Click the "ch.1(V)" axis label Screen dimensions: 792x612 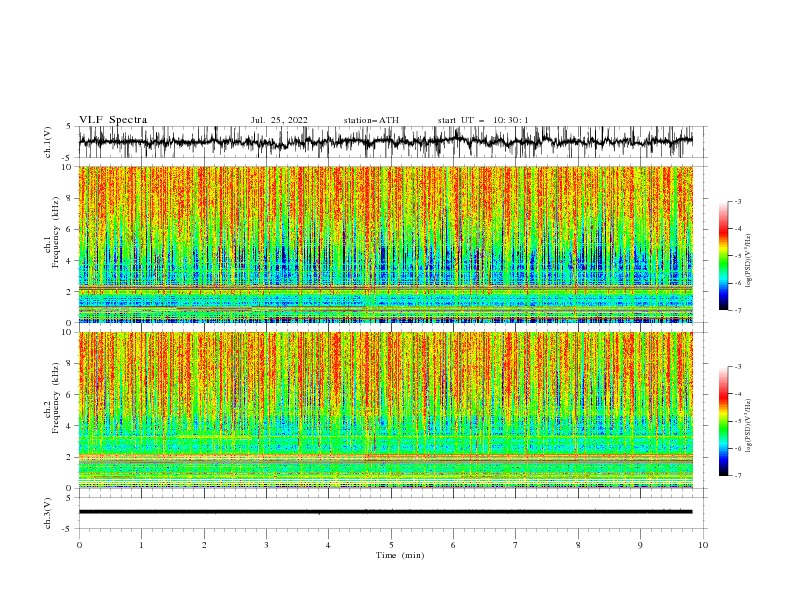[48, 142]
